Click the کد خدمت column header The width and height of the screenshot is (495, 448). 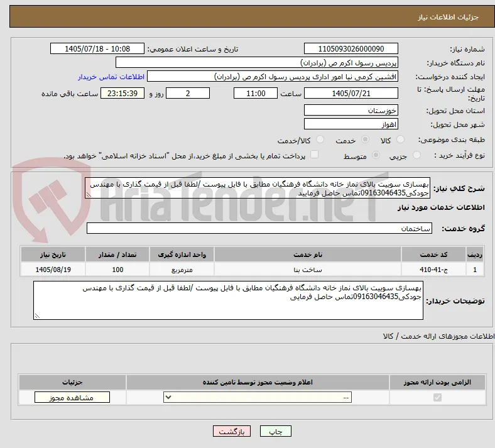click(434, 254)
